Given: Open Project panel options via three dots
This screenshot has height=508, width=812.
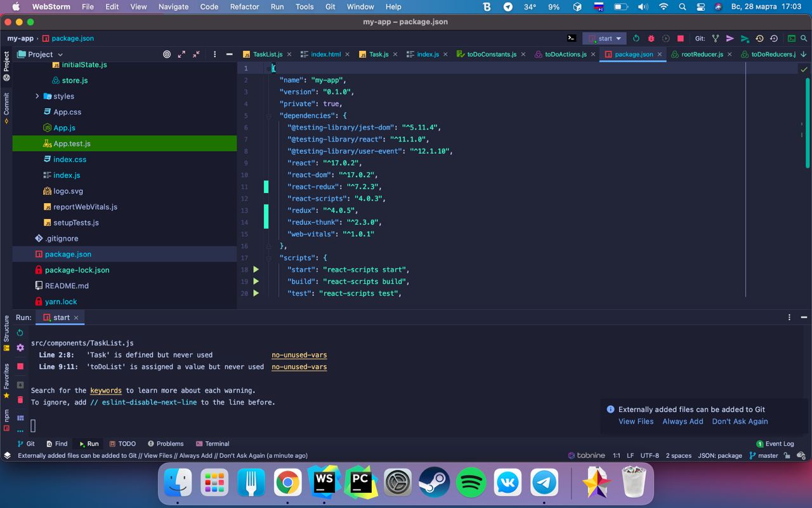Looking at the screenshot, I should [x=214, y=54].
